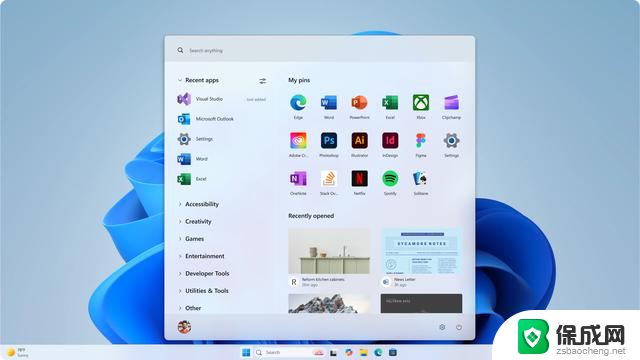The width and height of the screenshot is (640, 360).
Task: Launch Spotify pinned app
Action: (x=390, y=182)
